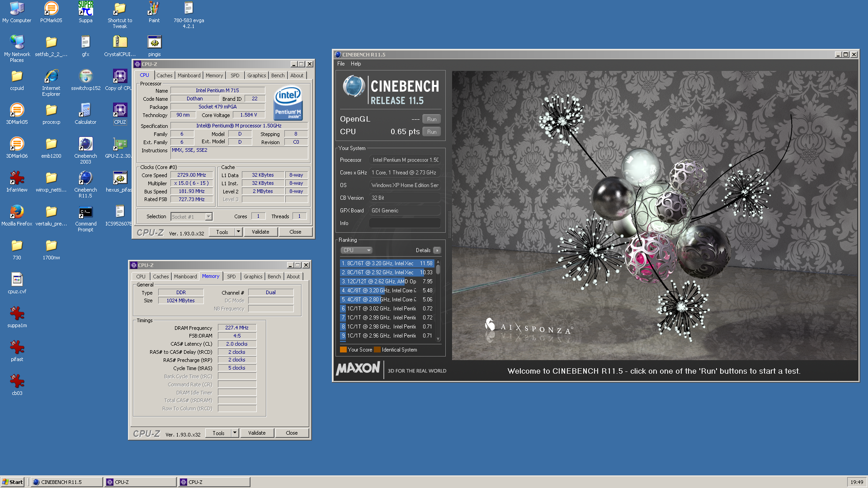Click the Identical System brown swatch
868x488 pixels.
click(x=377, y=350)
